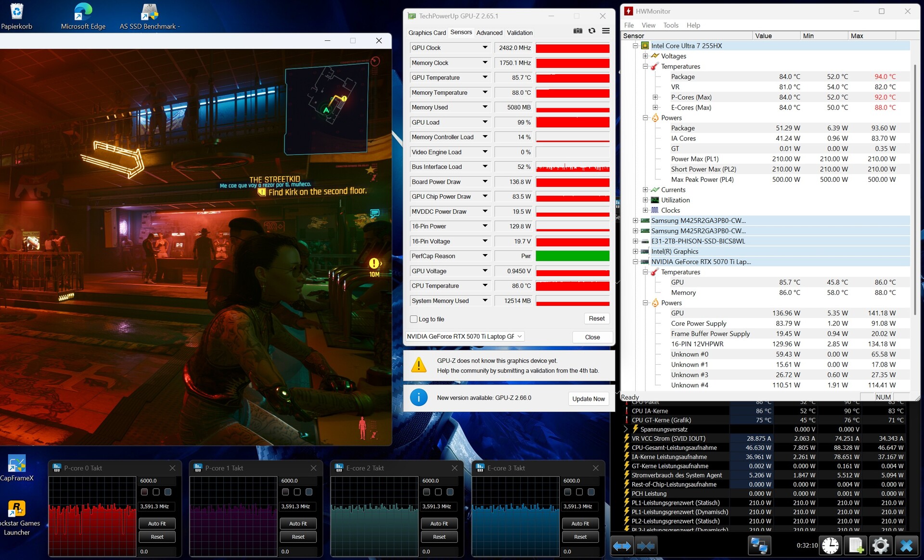Toggle the first color box in P-core 0 Takt
924x560 pixels.
tap(144, 492)
